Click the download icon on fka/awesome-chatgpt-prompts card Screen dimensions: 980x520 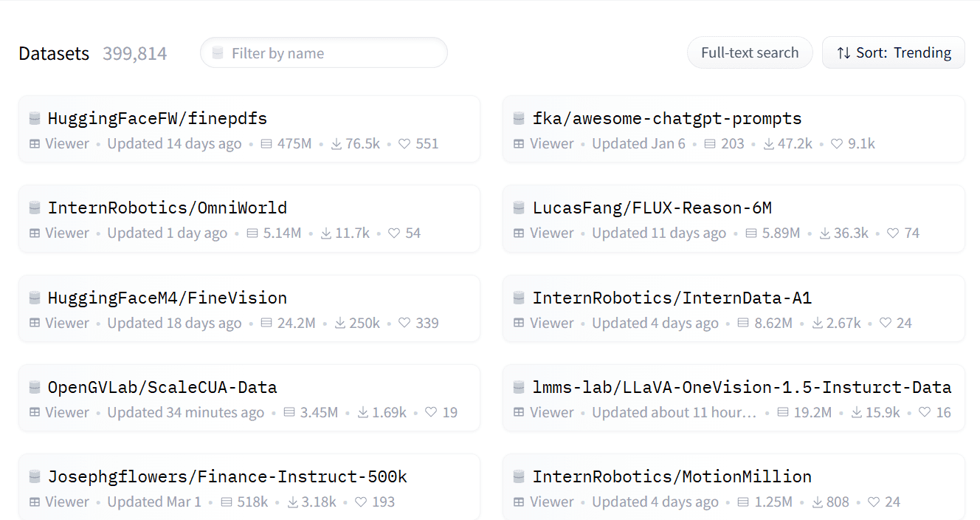[x=770, y=144]
